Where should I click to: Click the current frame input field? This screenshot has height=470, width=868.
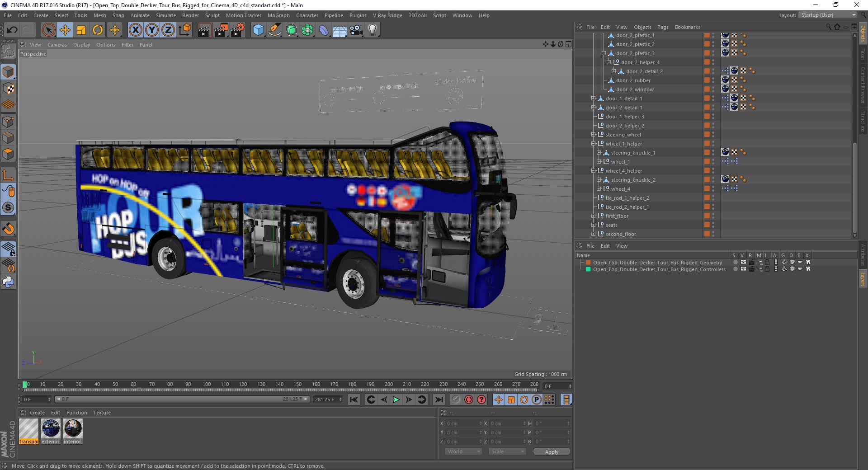(37, 399)
